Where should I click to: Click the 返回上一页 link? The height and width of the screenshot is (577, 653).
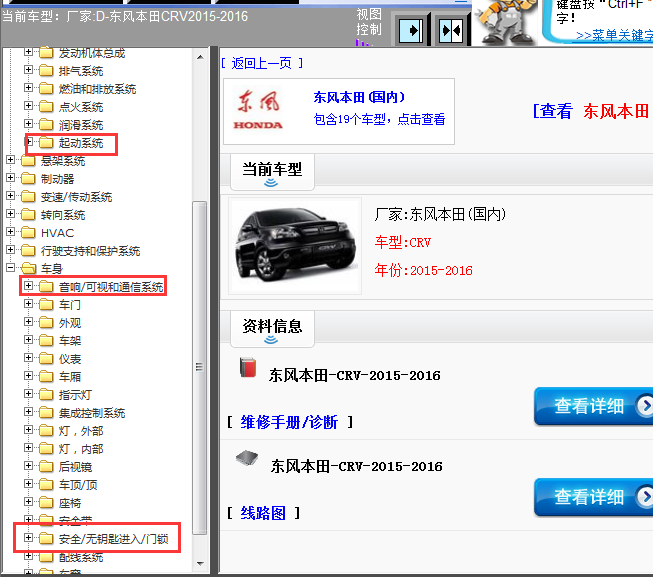tap(262, 63)
